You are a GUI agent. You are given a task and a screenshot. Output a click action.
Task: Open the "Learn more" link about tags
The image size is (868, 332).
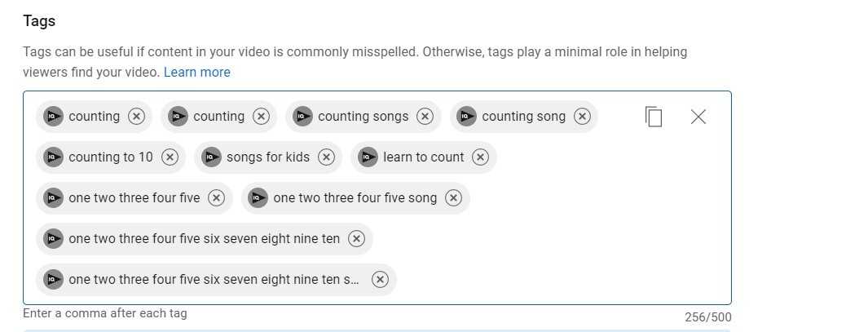coord(196,73)
